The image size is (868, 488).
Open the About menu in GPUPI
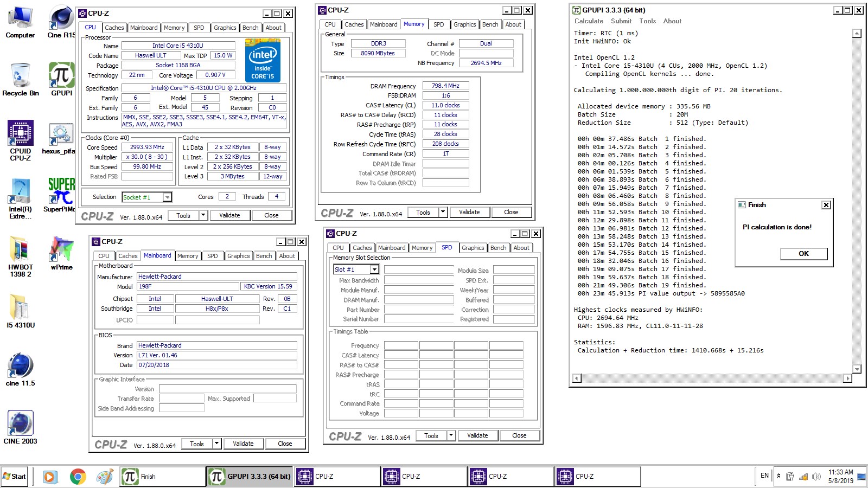coord(672,21)
